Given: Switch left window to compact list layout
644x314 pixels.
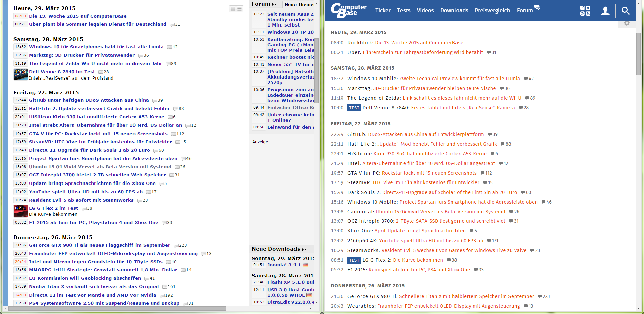Looking at the screenshot, I should pos(233,9).
